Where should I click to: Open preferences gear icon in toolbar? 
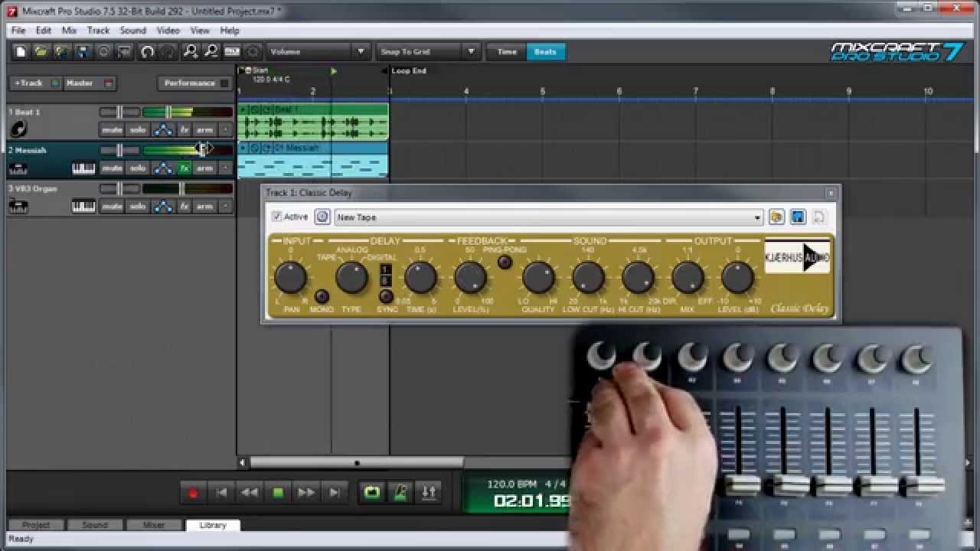tap(253, 52)
